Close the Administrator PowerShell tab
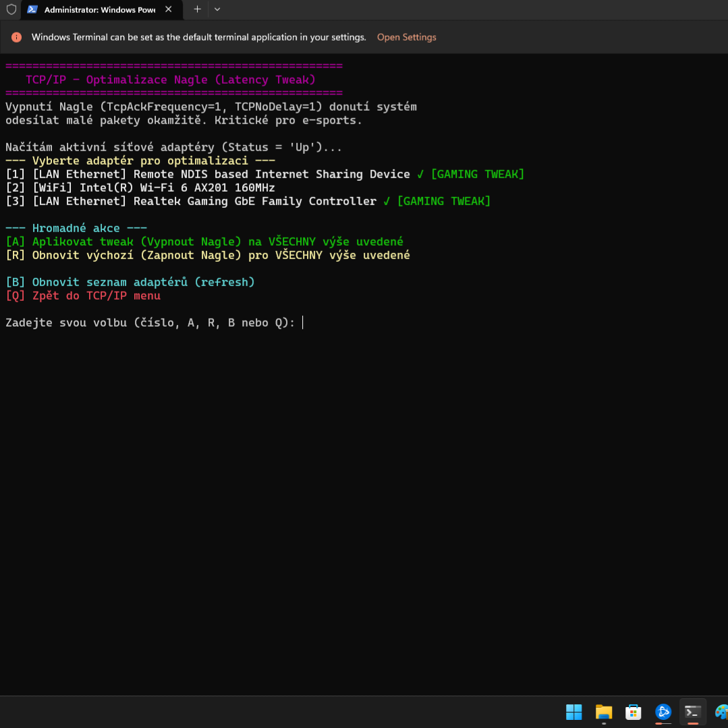The width and height of the screenshot is (728, 728). pos(169,9)
